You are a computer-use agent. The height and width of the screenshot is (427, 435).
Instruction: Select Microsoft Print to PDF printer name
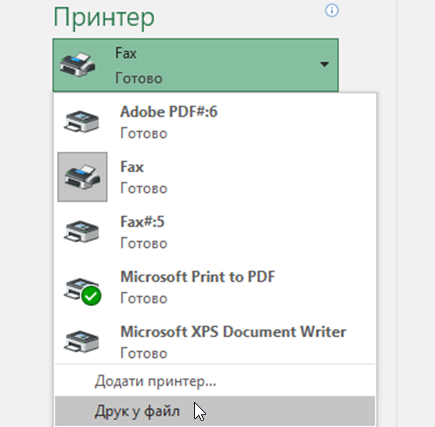tap(198, 277)
